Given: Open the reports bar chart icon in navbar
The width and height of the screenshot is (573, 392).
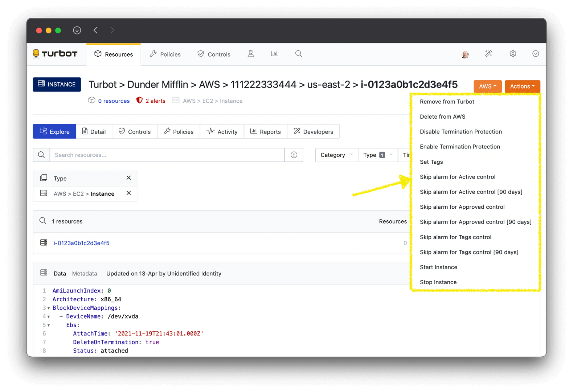Looking at the screenshot, I should 274,54.
